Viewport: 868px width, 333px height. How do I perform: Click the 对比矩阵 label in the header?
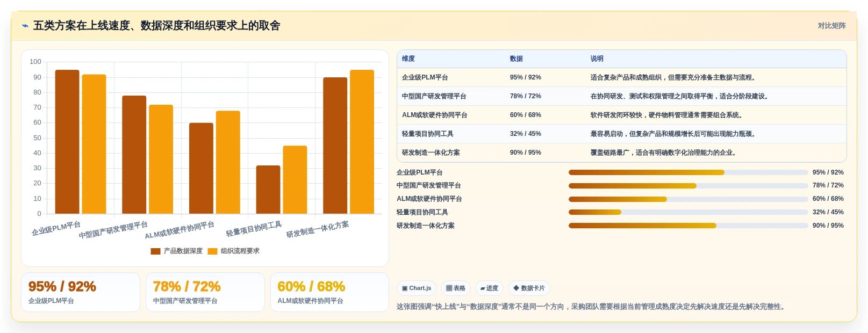(831, 26)
